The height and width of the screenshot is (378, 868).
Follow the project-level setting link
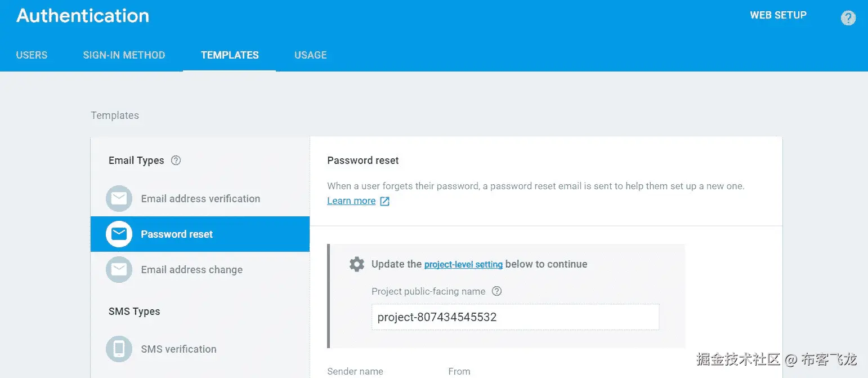tap(463, 264)
